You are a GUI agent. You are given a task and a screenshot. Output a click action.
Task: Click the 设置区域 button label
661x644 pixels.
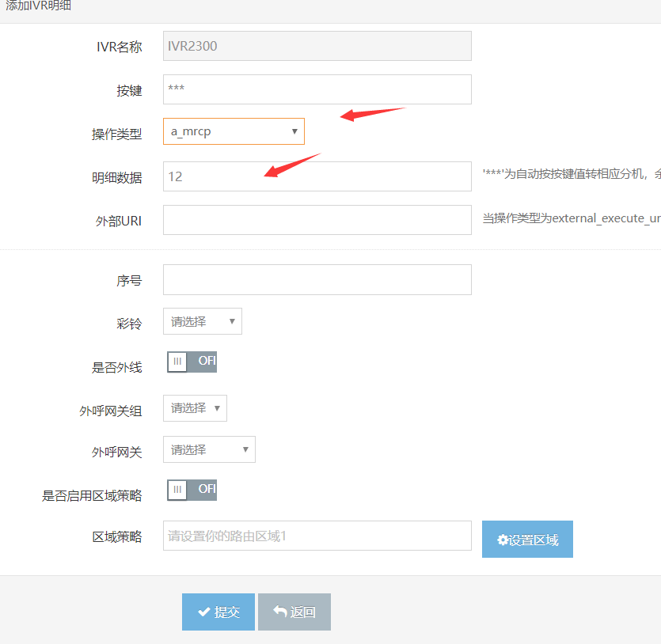point(534,540)
